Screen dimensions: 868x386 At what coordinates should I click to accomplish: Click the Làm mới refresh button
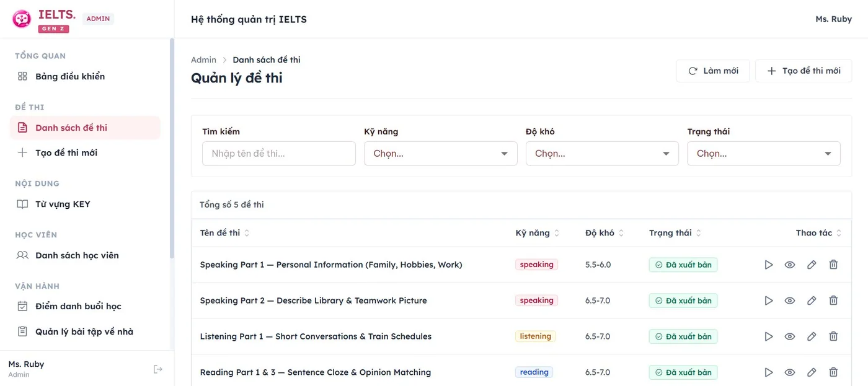(713, 71)
